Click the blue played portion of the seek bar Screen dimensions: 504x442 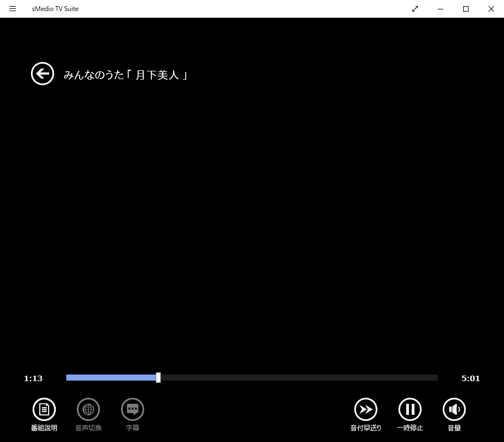(x=111, y=378)
